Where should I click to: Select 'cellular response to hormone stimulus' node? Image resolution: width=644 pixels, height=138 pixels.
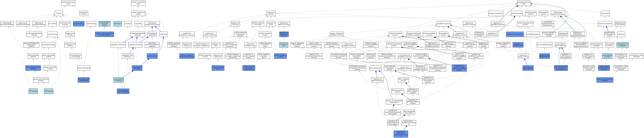tap(187, 56)
